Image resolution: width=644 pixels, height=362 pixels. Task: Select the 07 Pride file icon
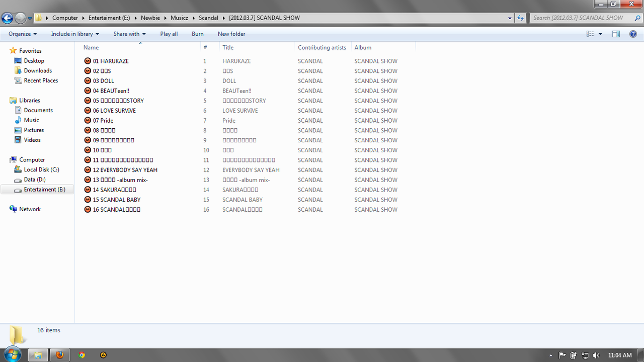coord(88,121)
